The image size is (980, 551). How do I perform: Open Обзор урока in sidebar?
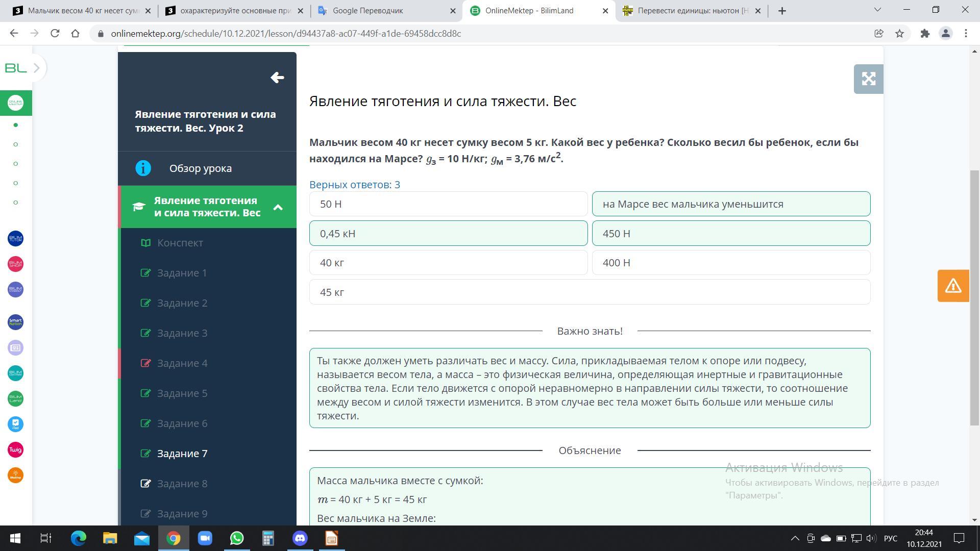(207, 168)
